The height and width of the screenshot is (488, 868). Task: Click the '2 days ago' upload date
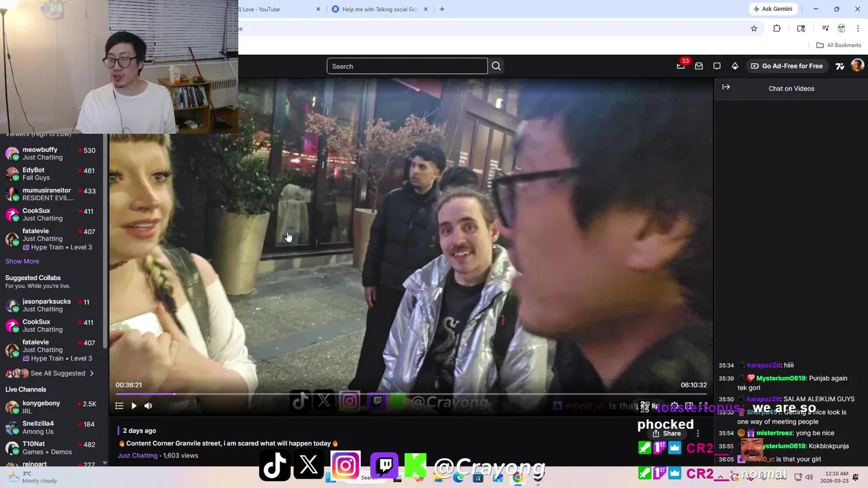coord(140,430)
